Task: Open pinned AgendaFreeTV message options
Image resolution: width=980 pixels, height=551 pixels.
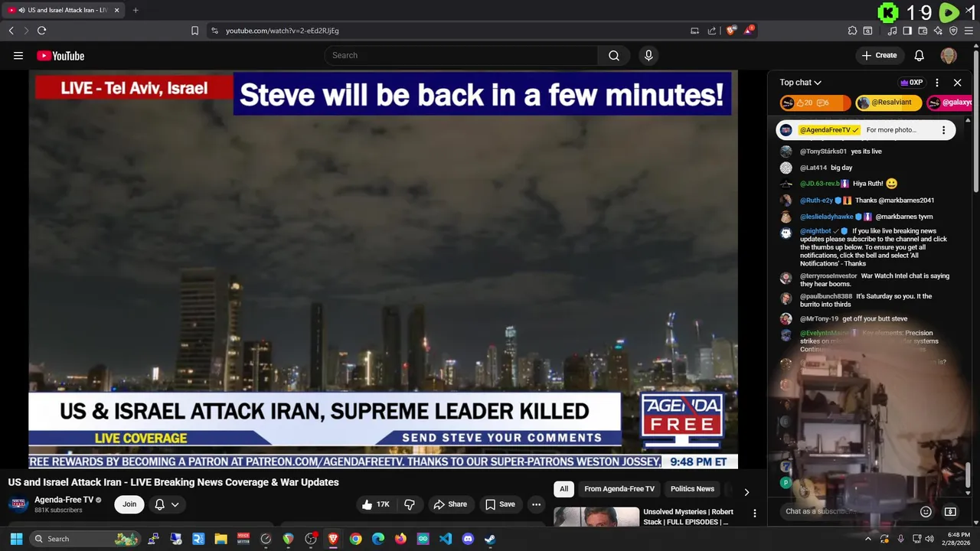Action: click(x=943, y=130)
